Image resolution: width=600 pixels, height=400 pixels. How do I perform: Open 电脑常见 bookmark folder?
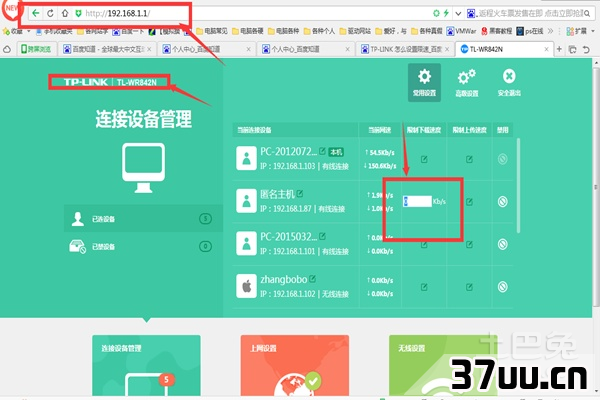(x=212, y=31)
